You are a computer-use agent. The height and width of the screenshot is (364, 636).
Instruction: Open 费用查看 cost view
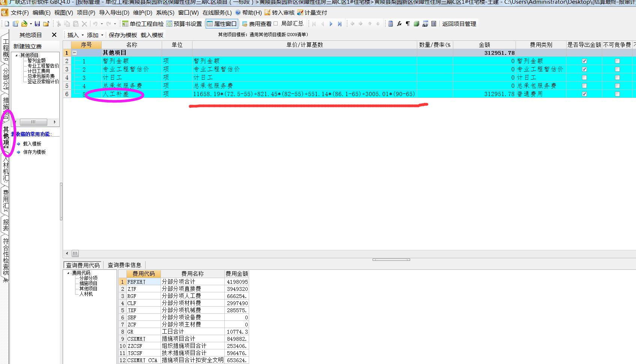257,24
